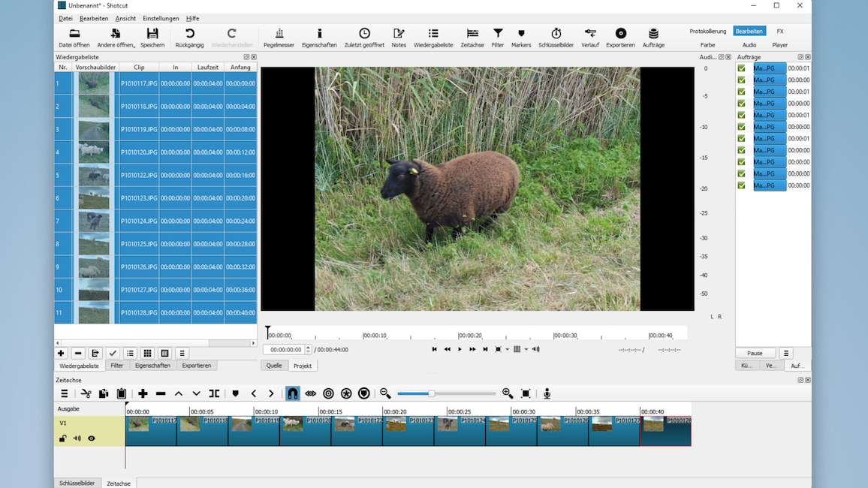Screen dimensions: 868x488
Task: Open Verlauf history panel
Action: (x=590, y=38)
